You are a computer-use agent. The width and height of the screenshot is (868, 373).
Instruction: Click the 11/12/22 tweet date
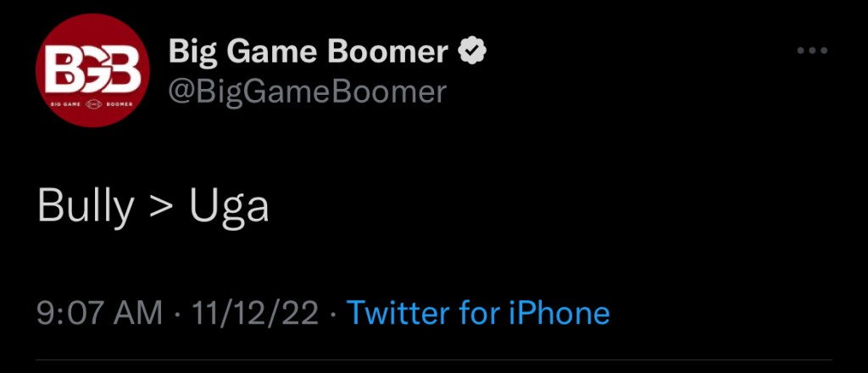click(255, 313)
